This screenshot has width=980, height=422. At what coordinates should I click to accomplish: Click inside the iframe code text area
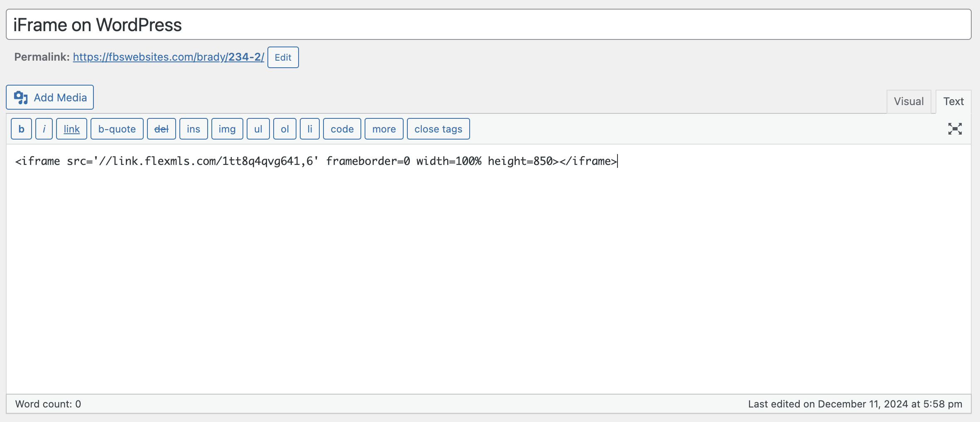click(x=489, y=269)
